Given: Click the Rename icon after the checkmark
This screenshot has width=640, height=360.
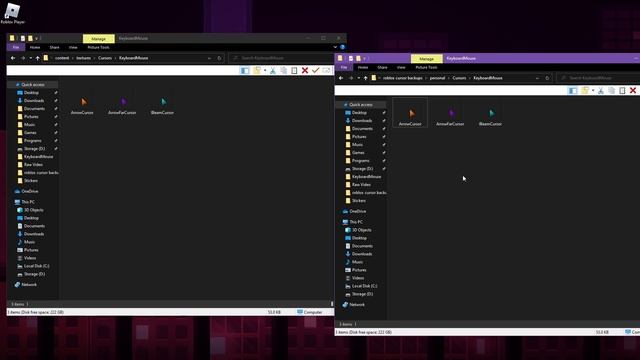Looking at the screenshot, I should tap(326, 71).
